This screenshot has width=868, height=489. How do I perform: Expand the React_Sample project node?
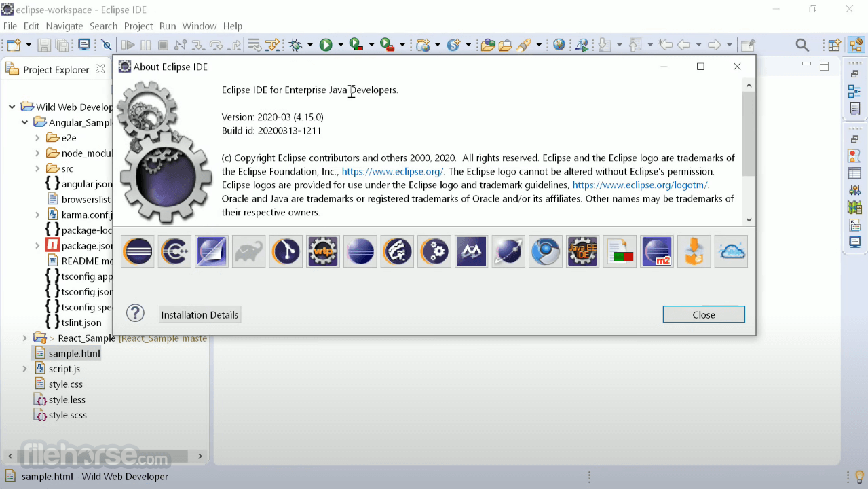25,338
